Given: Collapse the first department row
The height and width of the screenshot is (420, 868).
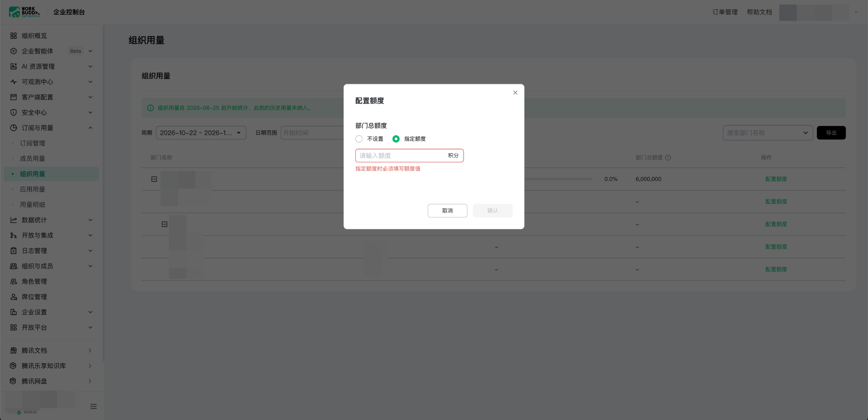Looking at the screenshot, I should coord(154,179).
